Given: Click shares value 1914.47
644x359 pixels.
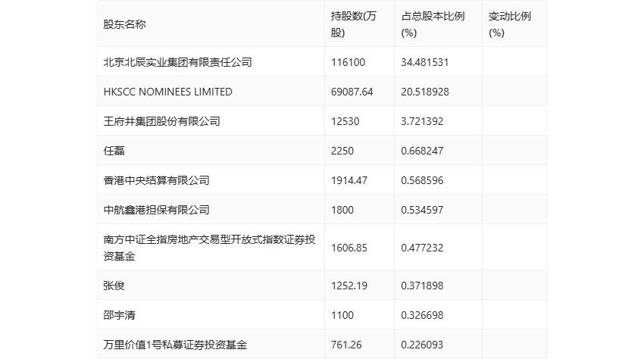Looking at the screenshot, I should coord(349,181).
